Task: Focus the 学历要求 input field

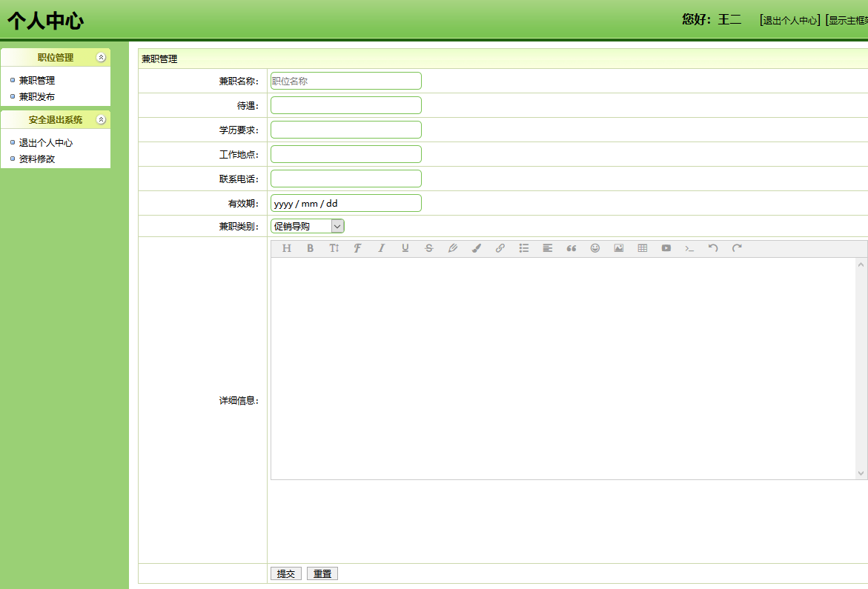Action: pos(346,130)
